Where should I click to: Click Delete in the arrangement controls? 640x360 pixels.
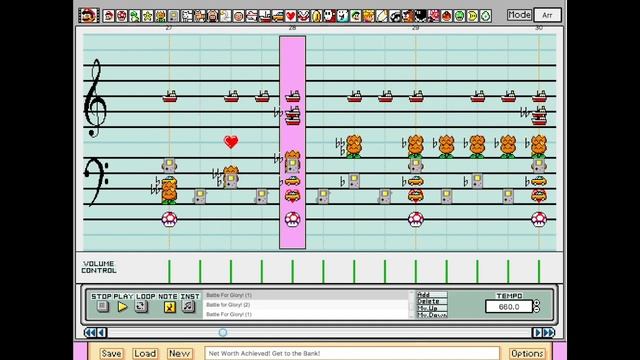pyautogui.click(x=432, y=301)
